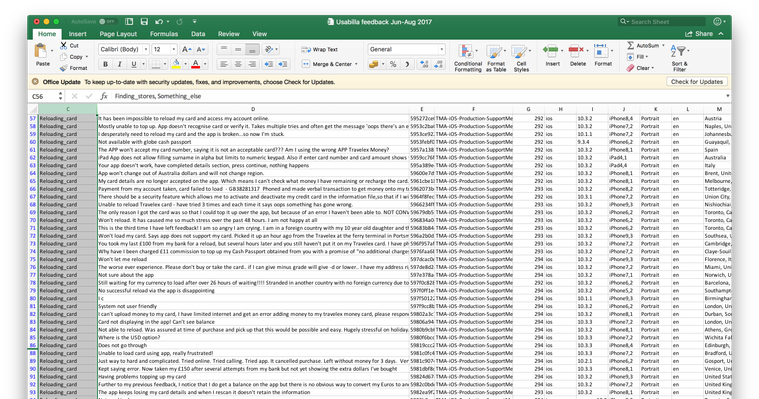Click the Paste clipboard icon
Image resolution: width=759 pixels, height=399 pixels.
point(41,51)
